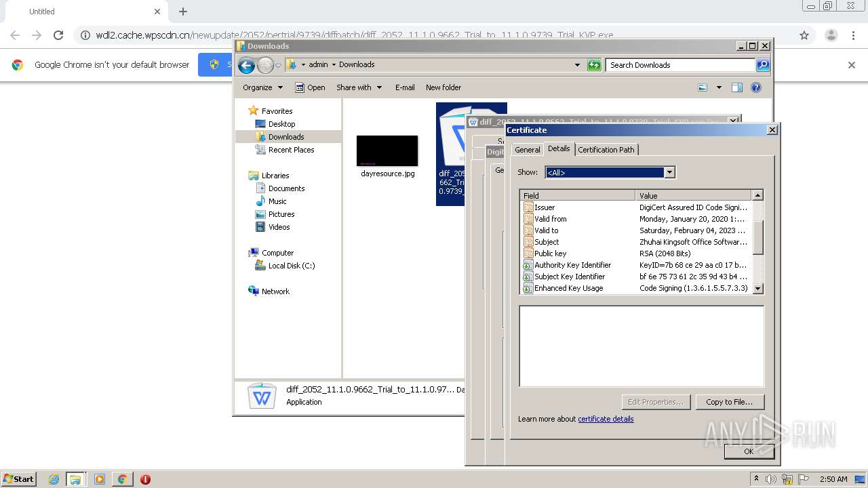Click the field list scroll-down arrow
The width and height of the screenshot is (868, 488).
[758, 288]
